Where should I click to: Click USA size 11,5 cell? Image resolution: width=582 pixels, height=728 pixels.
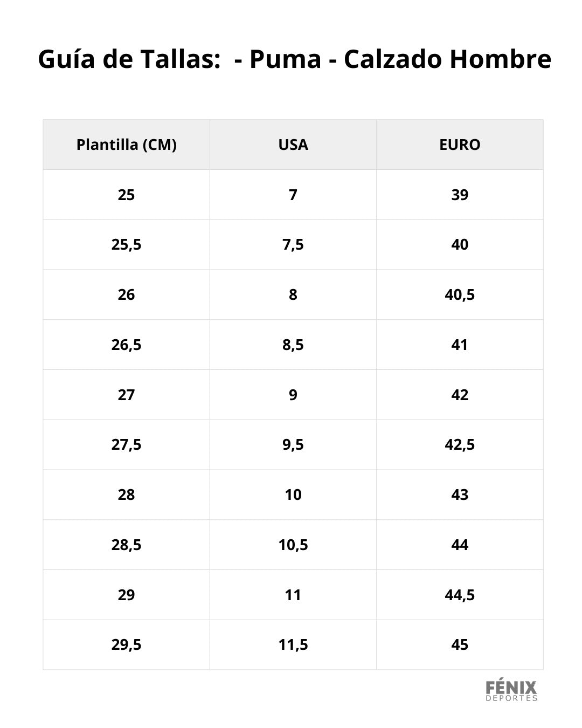point(293,645)
